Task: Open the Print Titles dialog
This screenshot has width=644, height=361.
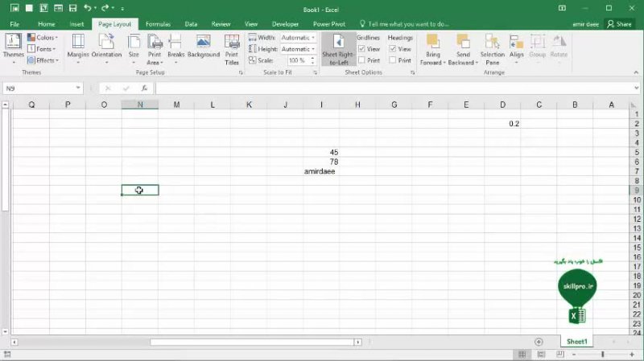Action: (232, 48)
